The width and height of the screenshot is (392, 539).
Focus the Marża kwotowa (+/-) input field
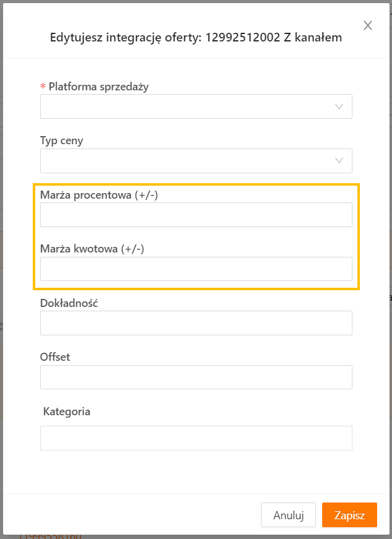click(x=196, y=269)
